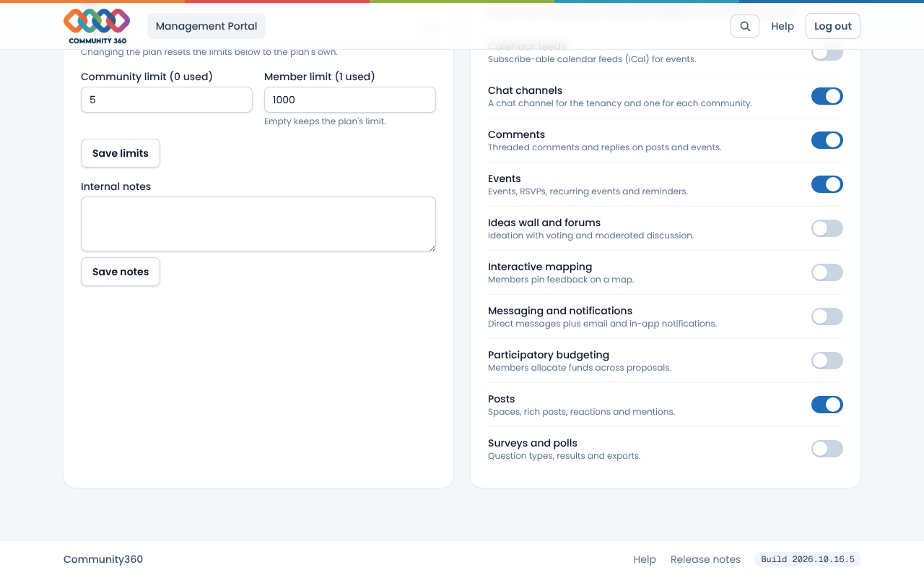Enable the Participatory budgeting toggle
924x578 pixels.
827,361
